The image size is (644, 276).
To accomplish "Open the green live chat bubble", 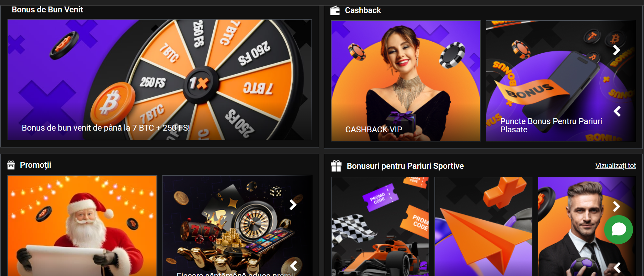I will point(619,229).
